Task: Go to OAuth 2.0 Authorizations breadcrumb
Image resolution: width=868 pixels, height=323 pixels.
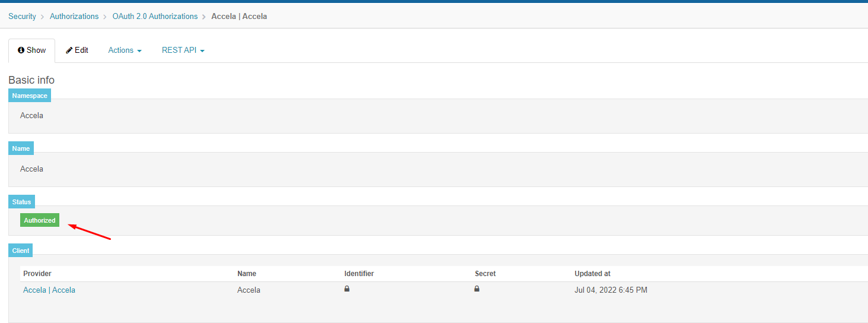Action: coord(155,17)
